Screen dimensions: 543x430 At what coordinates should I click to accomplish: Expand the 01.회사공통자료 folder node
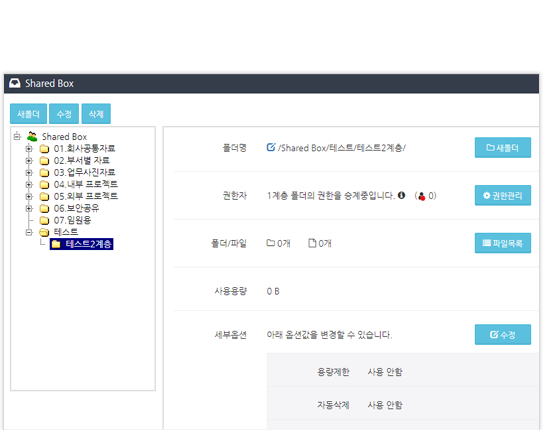point(29,149)
